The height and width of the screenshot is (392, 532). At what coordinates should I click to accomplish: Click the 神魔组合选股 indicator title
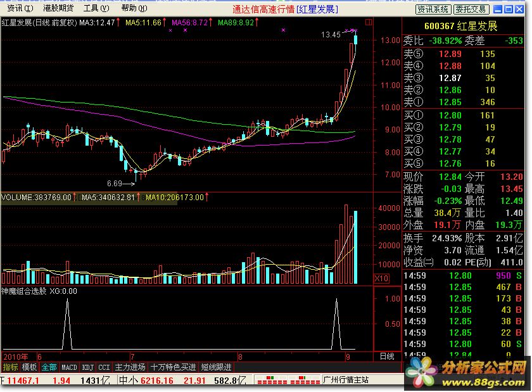(24, 291)
